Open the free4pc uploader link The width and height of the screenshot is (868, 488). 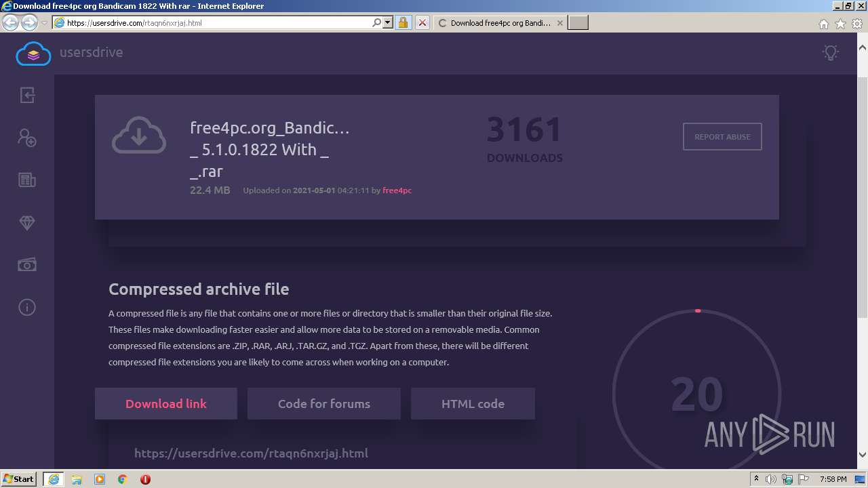(397, 190)
